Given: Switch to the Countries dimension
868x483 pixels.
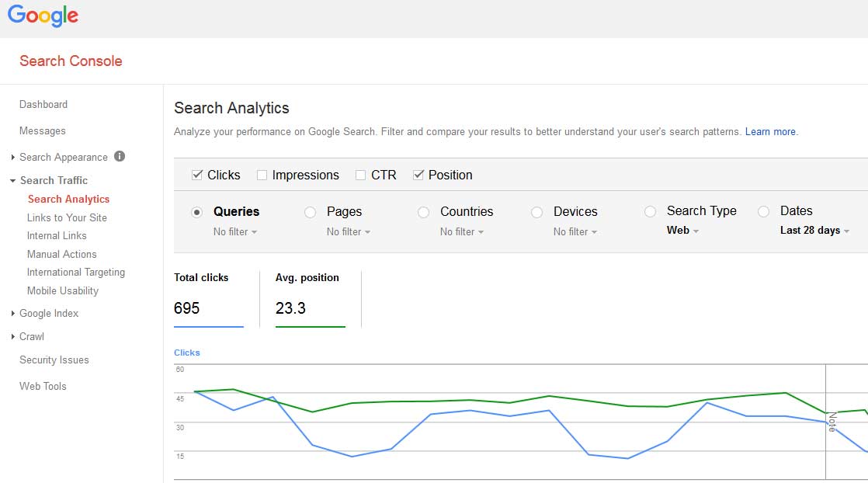Looking at the screenshot, I should [x=423, y=211].
